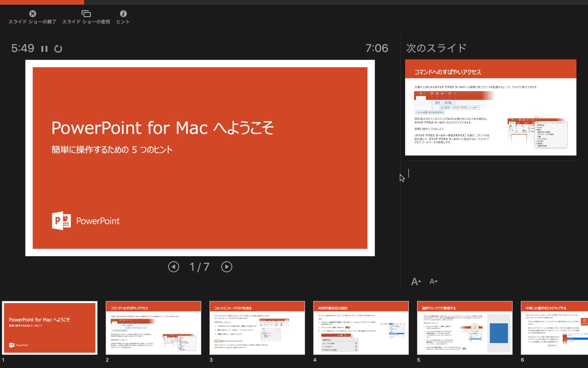The width and height of the screenshot is (588, 368).
Task: Click the 1 / 7 slide counter
Action: click(x=200, y=267)
